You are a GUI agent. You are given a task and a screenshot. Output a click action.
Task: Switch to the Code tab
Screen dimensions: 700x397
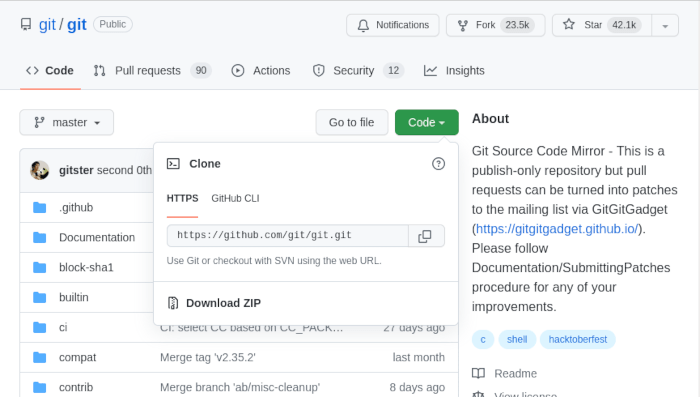50,71
